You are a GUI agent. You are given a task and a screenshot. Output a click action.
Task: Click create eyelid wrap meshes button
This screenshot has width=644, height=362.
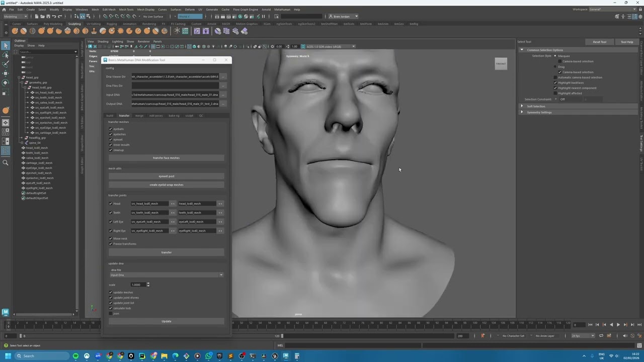(x=166, y=185)
